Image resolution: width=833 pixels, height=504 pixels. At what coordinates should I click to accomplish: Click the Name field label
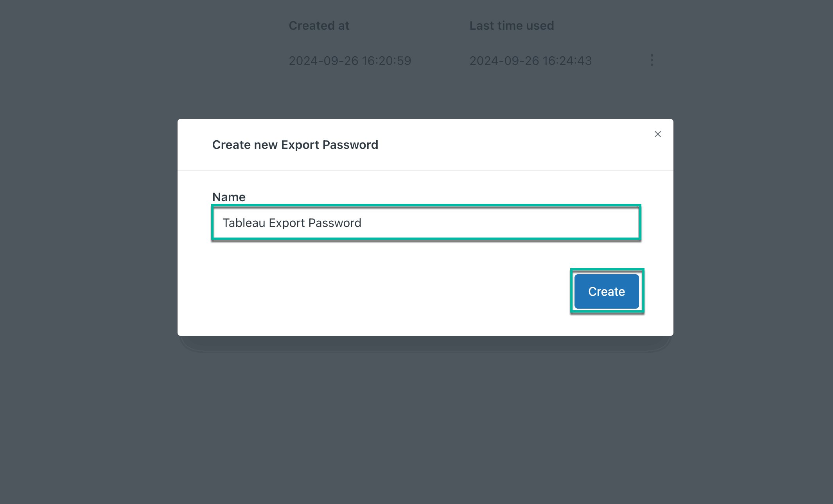(x=228, y=197)
